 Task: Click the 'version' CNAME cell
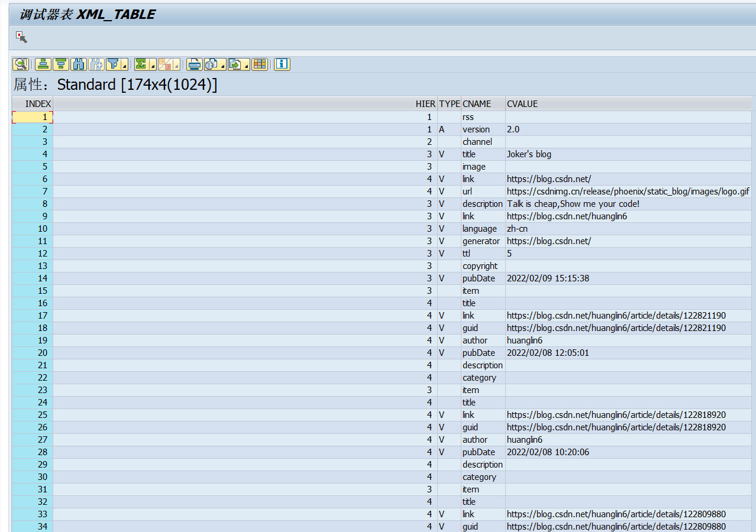(483, 129)
